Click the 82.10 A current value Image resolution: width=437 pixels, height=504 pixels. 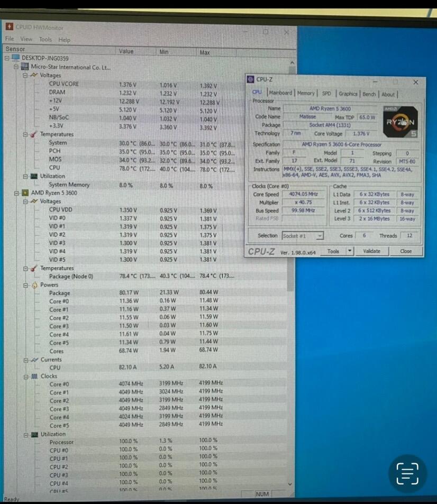[x=128, y=367]
